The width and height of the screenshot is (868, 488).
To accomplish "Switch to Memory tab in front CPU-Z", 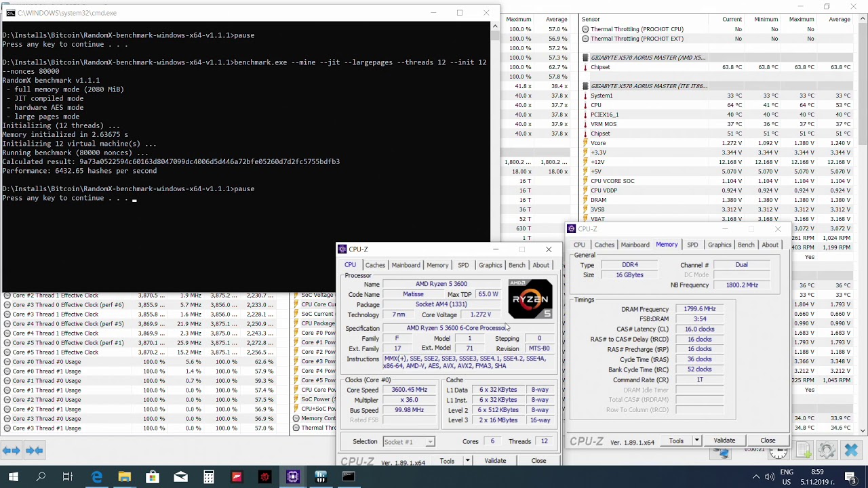I will click(x=437, y=265).
